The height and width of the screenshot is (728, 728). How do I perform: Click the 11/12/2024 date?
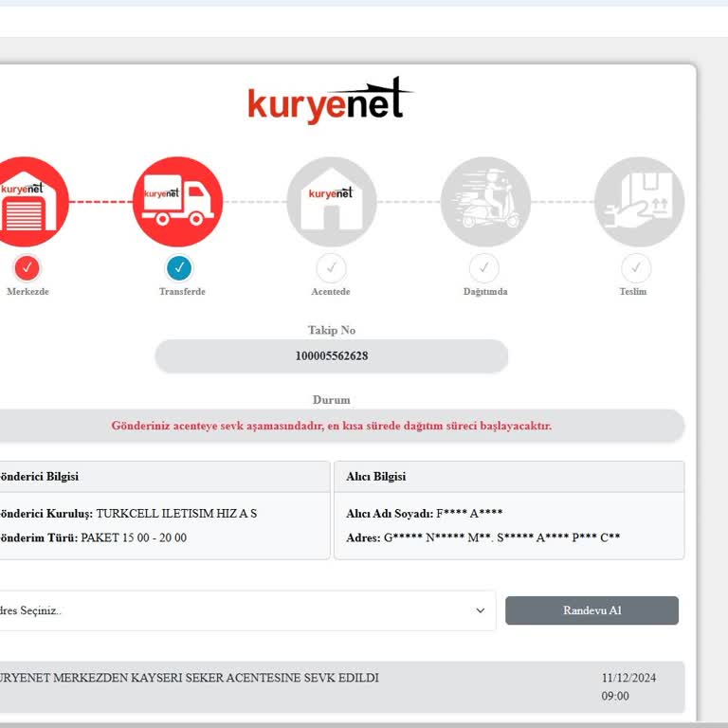pyautogui.click(x=628, y=678)
